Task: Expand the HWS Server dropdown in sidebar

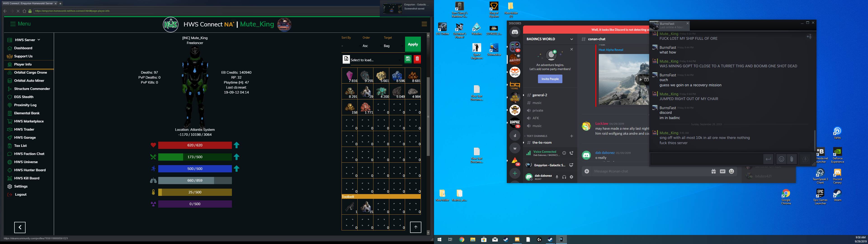Action: 27,40
